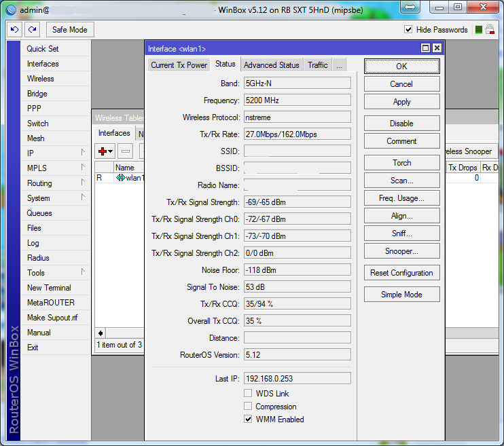Click the Last IP field
Viewport: 504px width, 446px height.
click(298, 379)
